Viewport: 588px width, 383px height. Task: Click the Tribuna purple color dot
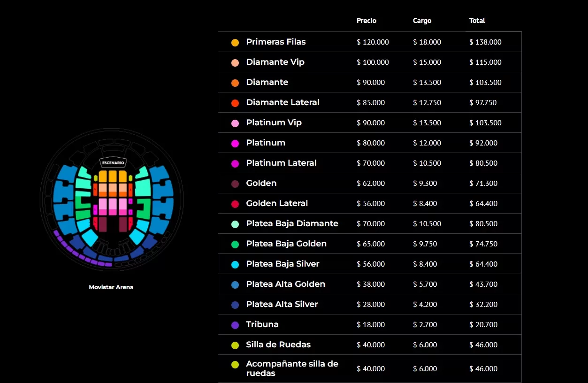pos(235,325)
